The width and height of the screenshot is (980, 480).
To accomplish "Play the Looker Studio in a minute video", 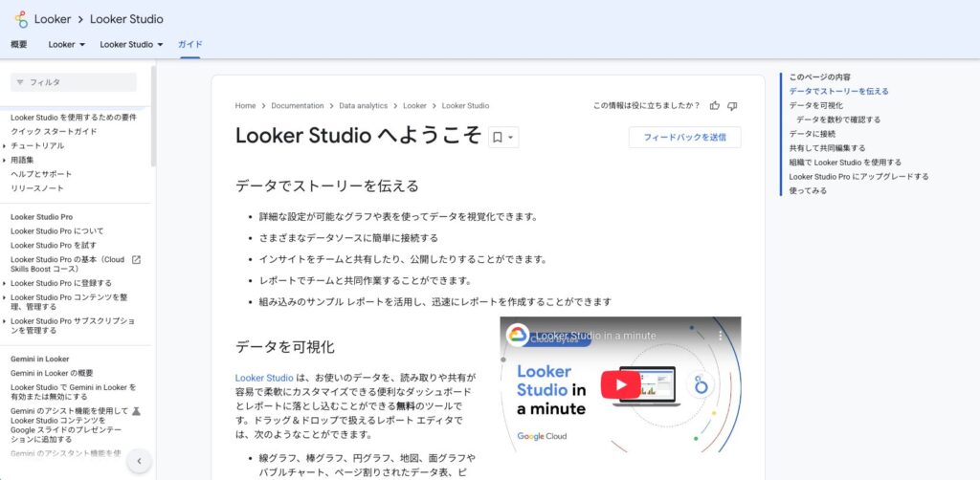I will [620, 384].
